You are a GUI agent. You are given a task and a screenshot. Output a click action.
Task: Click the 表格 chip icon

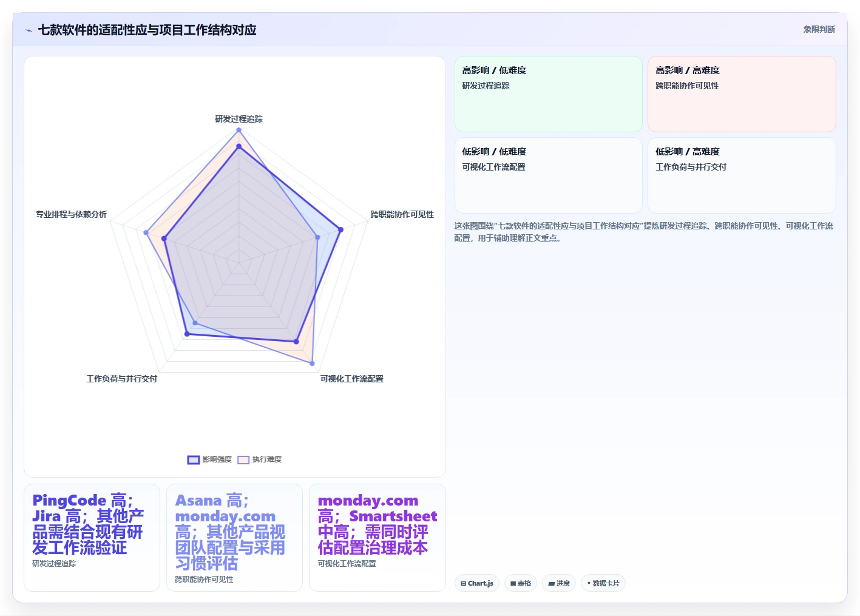pyautogui.click(x=513, y=583)
